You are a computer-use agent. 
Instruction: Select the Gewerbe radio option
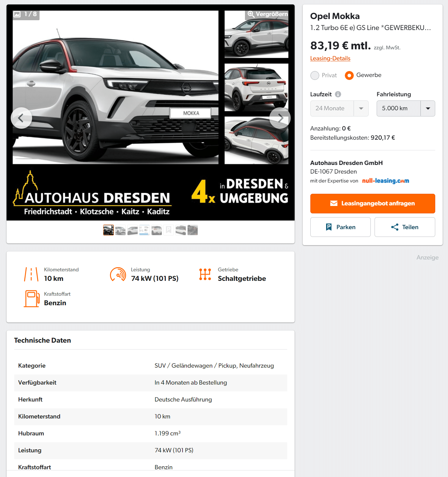[349, 75]
